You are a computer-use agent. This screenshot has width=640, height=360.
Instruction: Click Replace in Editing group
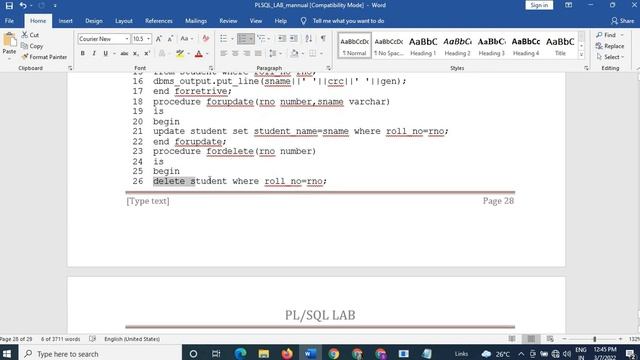click(x=610, y=46)
